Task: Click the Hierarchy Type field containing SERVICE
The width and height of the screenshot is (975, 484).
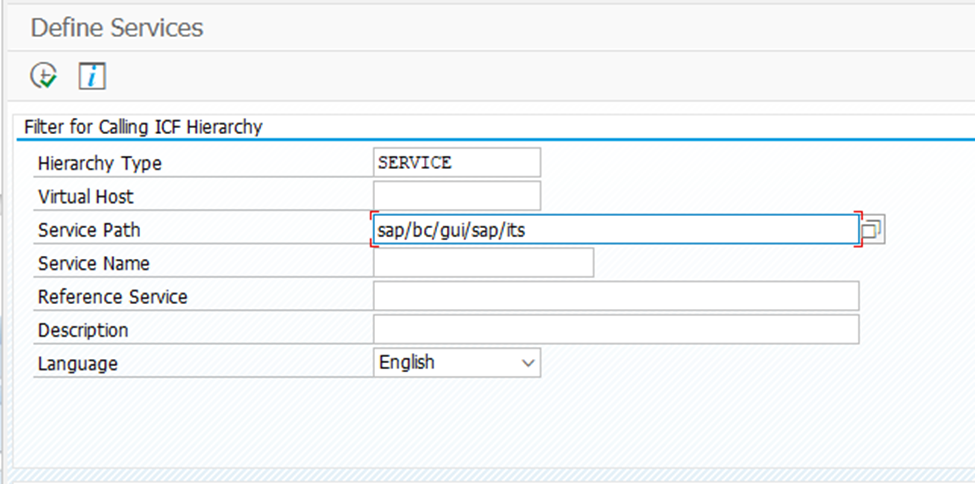Action: [x=456, y=162]
